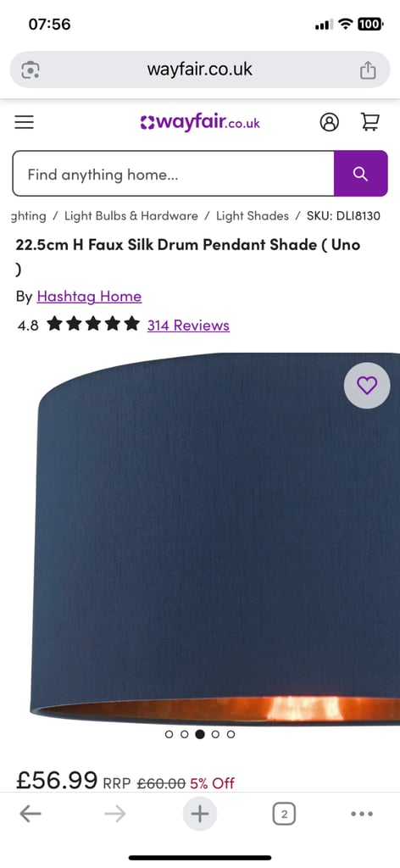Open the 314 Reviews link
This screenshot has height=868, width=400.
(188, 325)
